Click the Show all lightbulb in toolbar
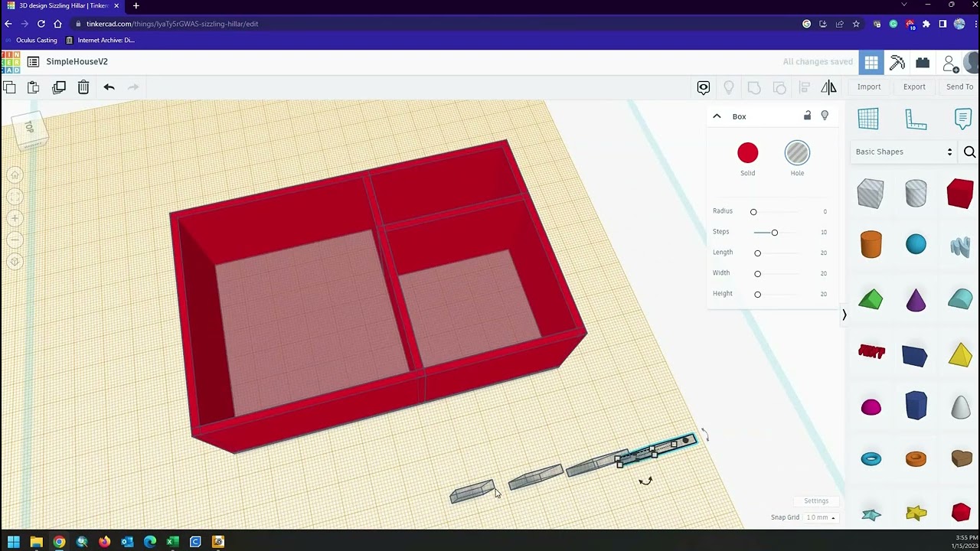 point(729,87)
